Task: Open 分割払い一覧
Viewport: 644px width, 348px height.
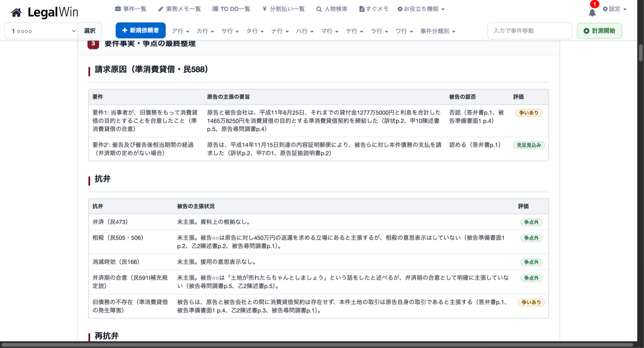Action: [283, 9]
